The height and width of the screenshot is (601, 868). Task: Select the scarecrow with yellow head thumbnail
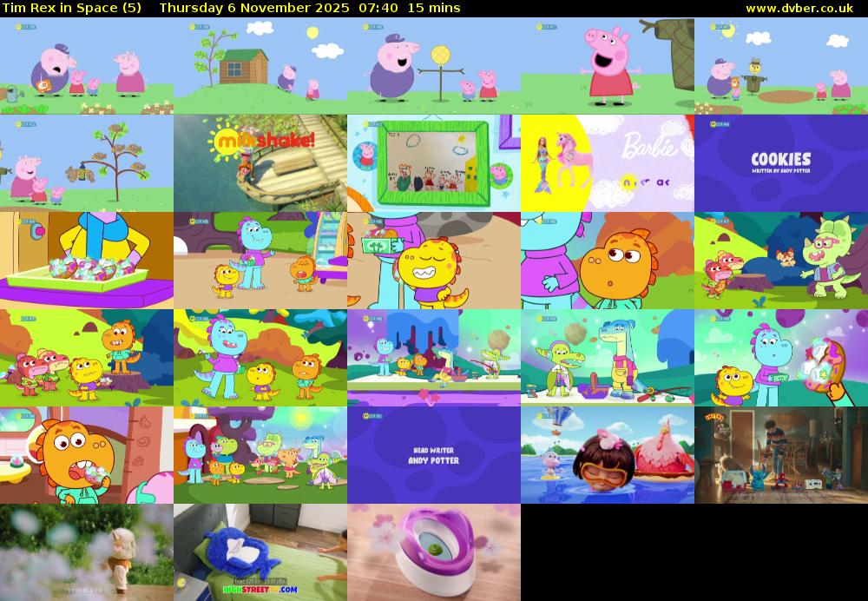[434, 66]
